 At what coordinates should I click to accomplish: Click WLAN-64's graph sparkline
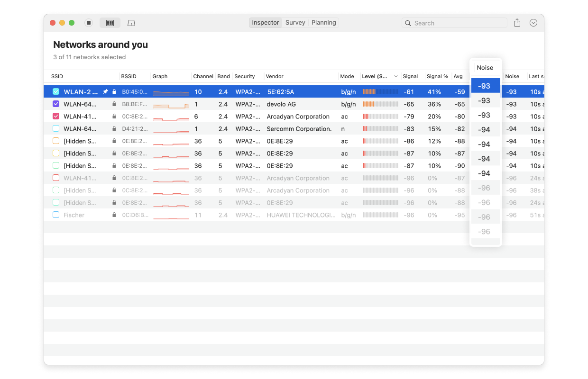click(171, 104)
